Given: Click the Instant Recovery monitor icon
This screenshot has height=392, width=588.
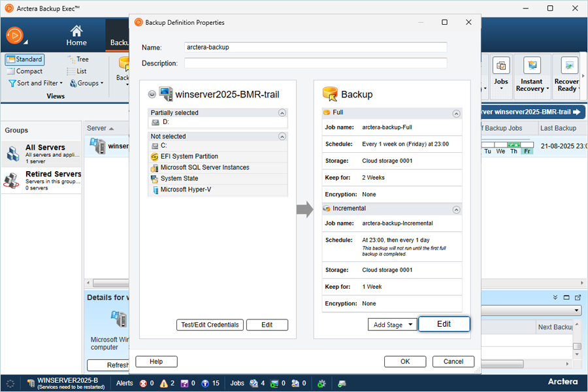Looking at the screenshot, I should [532, 65].
